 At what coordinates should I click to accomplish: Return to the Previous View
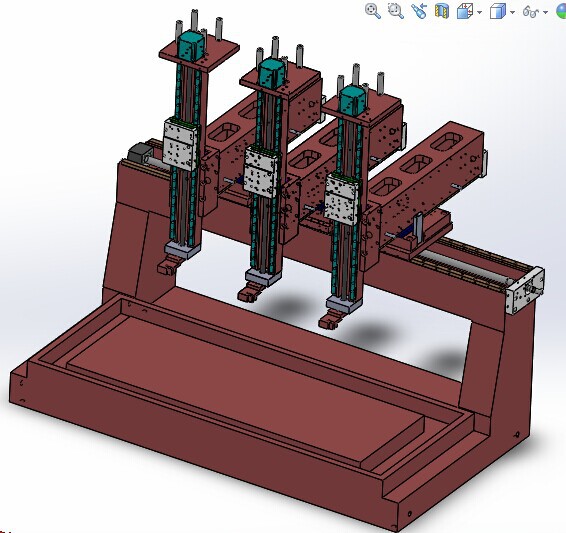pyautogui.click(x=419, y=11)
